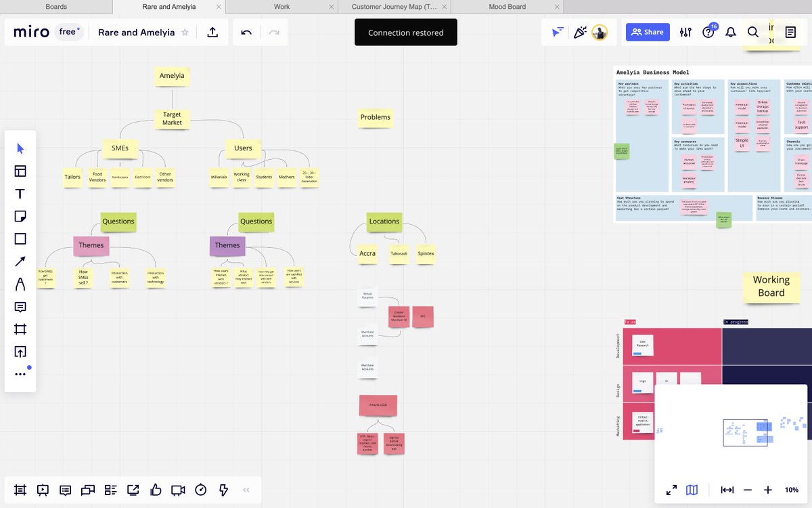This screenshot has width=812, height=508.
Task: Toggle collaborators' cursors visibility
Action: click(558, 33)
